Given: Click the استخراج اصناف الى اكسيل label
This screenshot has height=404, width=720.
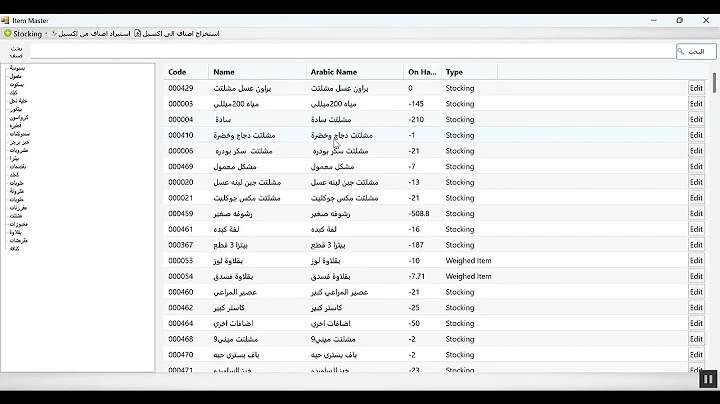Looking at the screenshot, I should pos(181,34).
